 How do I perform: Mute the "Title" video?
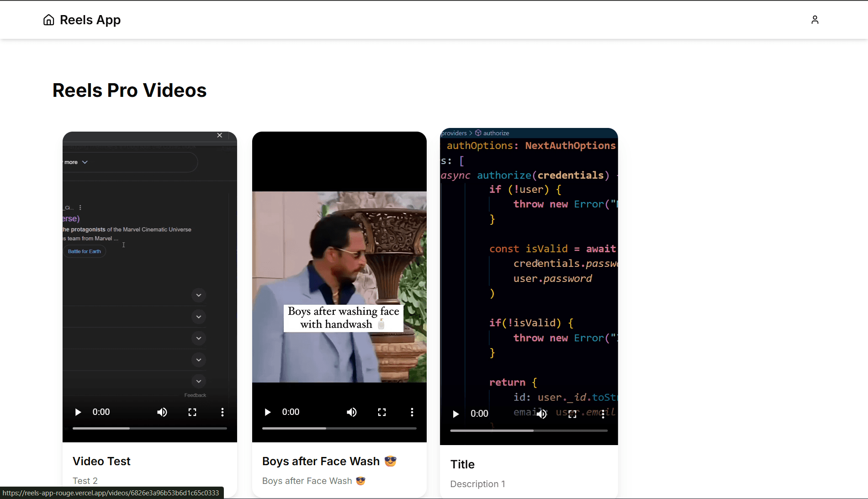click(541, 414)
